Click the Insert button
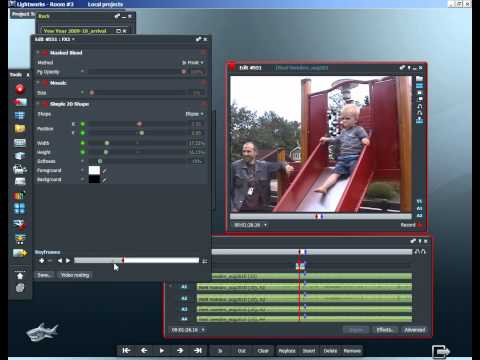Screen dimensions: 480x360 (309, 351)
